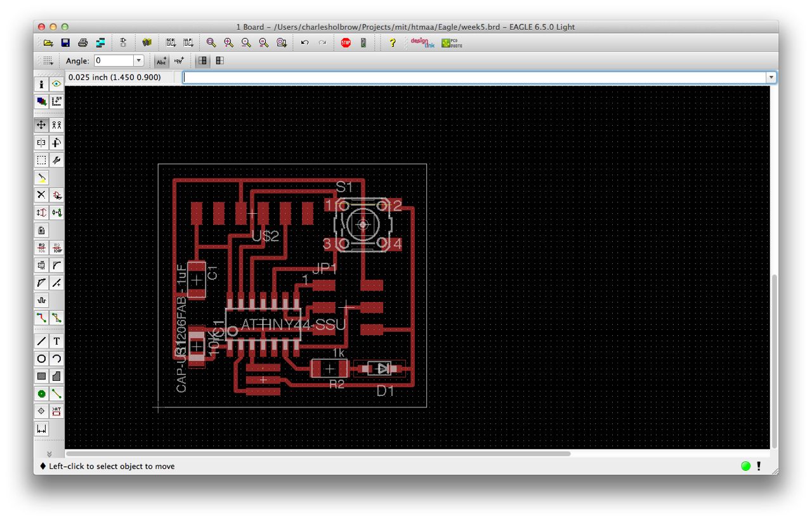812x521 pixels.
Task: Toggle the text spin-off Abc option
Action: tap(161, 61)
